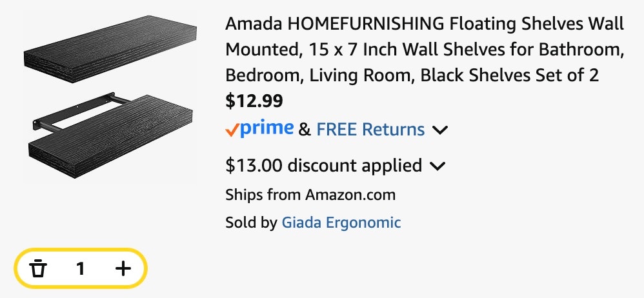The image size is (644, 298).
Task: Expand the chevron beside discount applied
Action: click(x=437, y=166)
